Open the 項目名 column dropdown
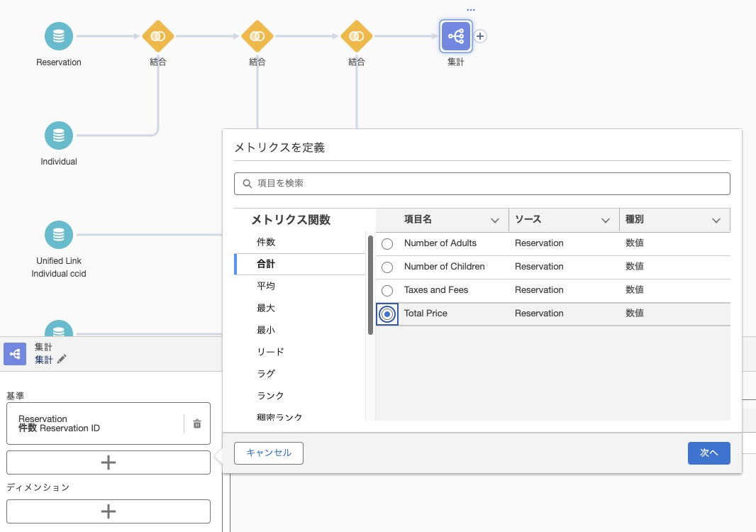The width and height of the screenshot is (756, 532). tap(495, 221)
